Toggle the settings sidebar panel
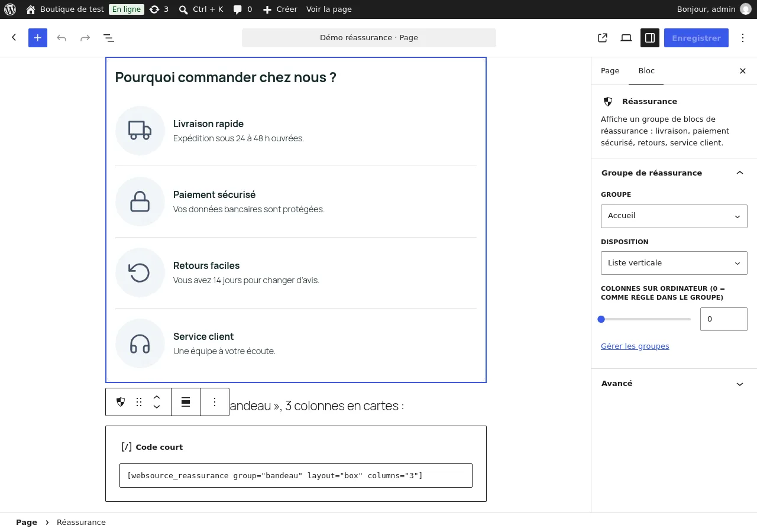Image resolution: width=757 pixels, height=532 pixels. (650, 38)
